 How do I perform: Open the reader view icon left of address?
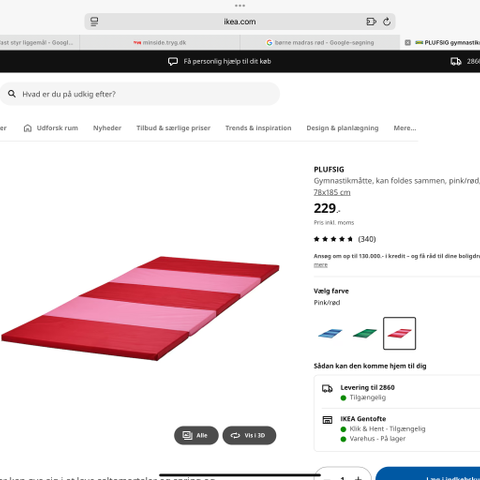(94, 22)
